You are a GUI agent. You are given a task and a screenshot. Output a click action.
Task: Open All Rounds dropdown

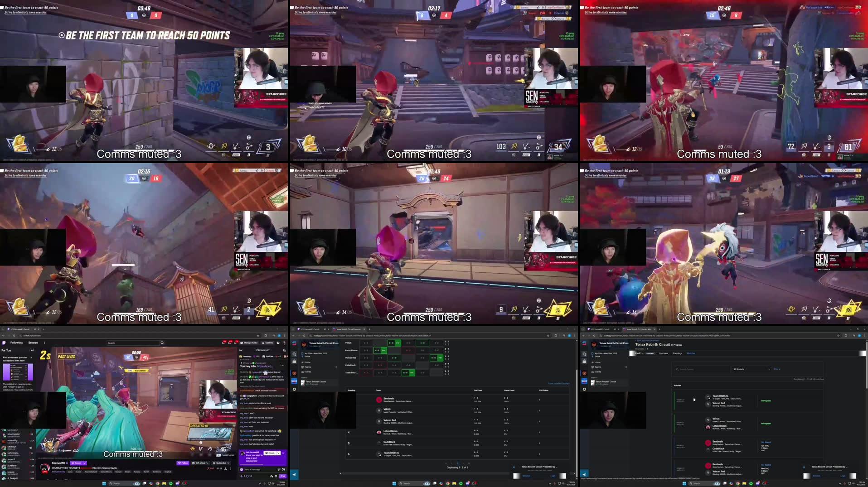pyautogui.click(x=752, y=369)
